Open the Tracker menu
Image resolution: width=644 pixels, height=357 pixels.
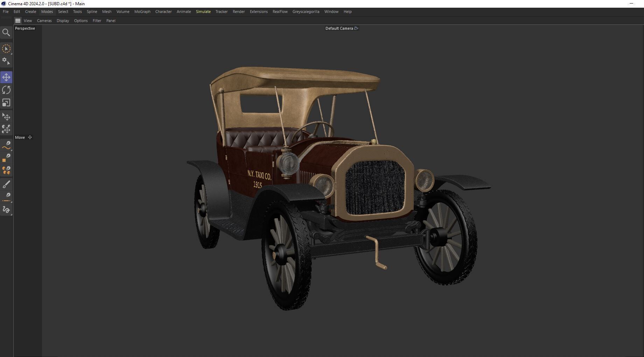click(222, 12)
